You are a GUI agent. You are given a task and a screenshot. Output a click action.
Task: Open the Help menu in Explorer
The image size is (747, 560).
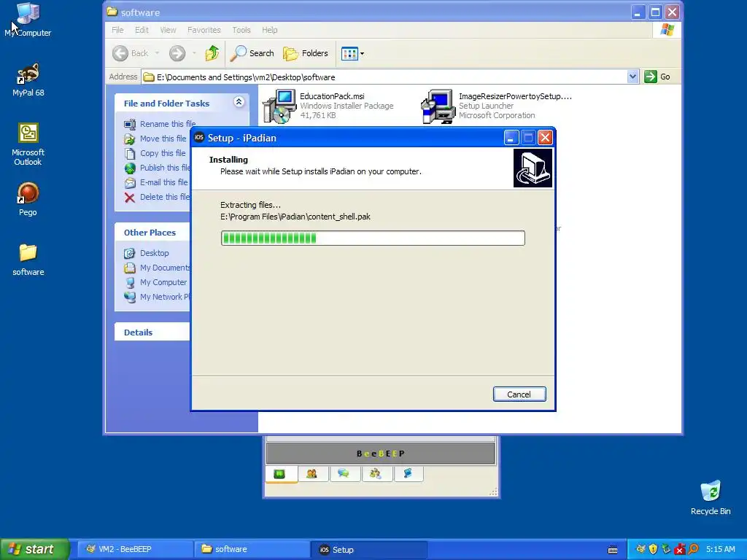269,30
